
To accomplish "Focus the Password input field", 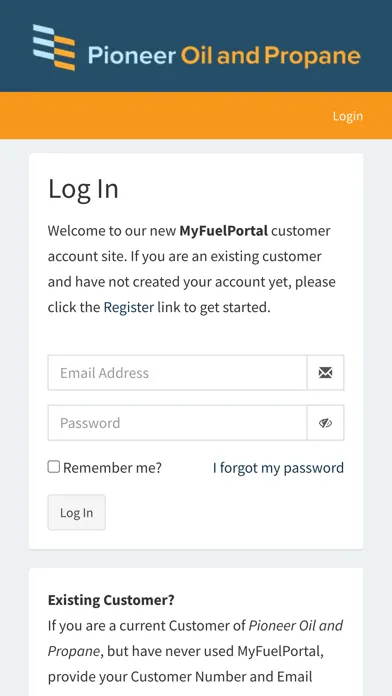I will click(177, 423).
